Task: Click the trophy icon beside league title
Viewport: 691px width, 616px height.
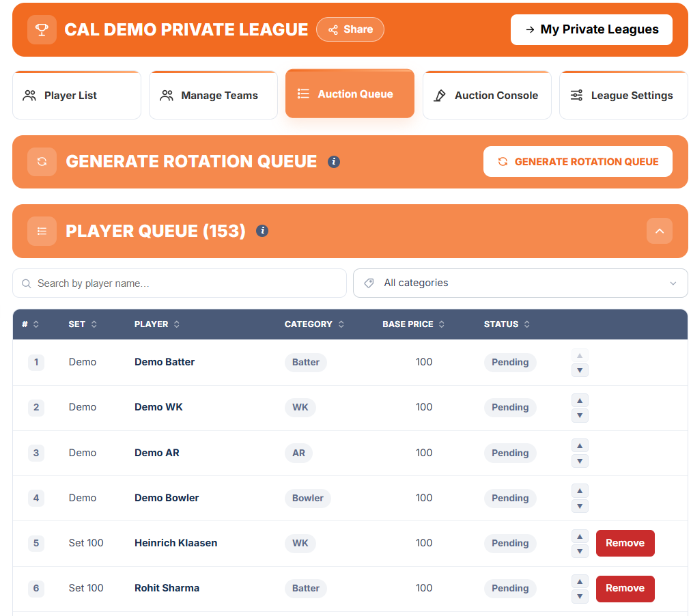Action: [x=42, y=29]
